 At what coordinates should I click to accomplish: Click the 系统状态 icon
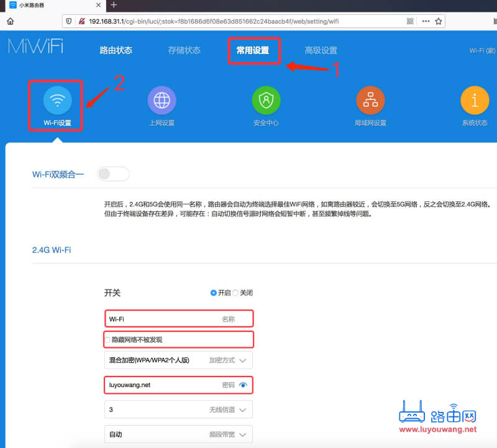(x=475, y=101)
